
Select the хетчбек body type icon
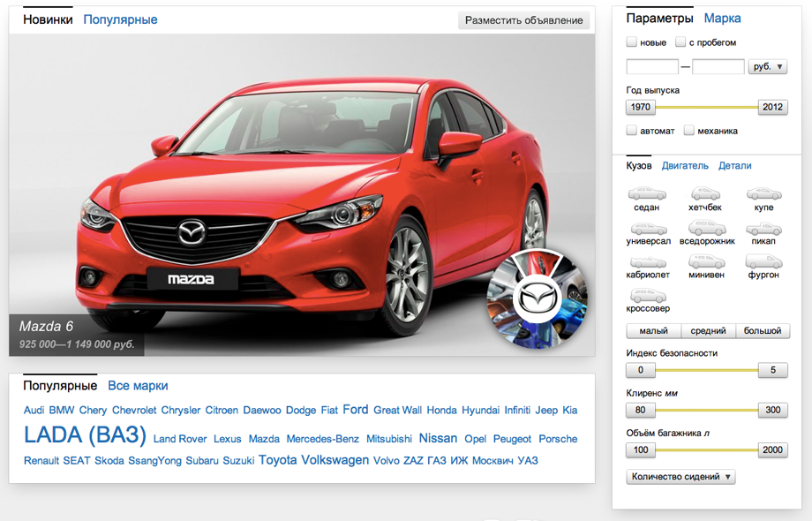click(705, 194)
